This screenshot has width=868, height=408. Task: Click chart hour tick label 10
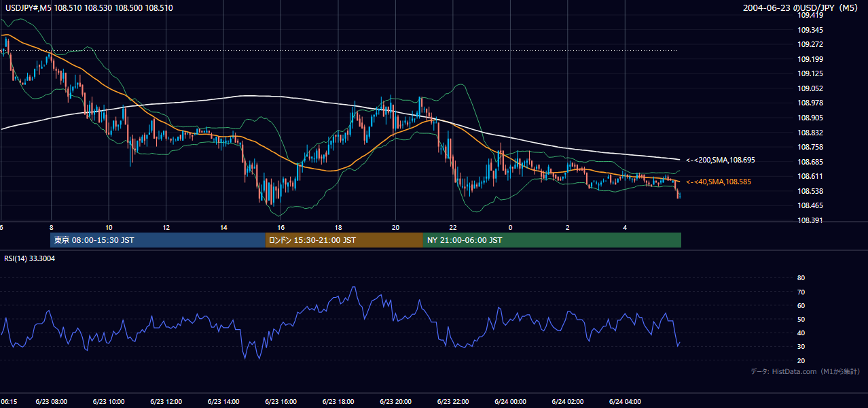tap(109, 227)
